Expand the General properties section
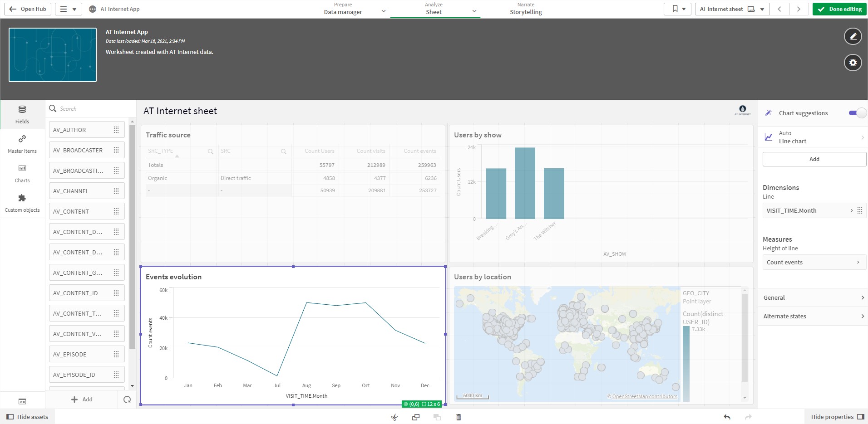Viewport: 868px width, 424px height. (x=813, y=297)
